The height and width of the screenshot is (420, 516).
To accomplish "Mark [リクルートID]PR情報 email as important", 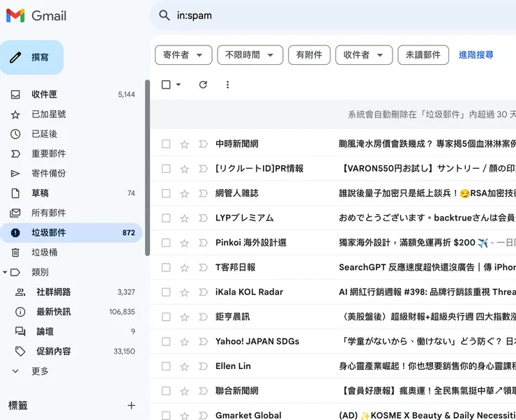I will (x=204, y=169).
